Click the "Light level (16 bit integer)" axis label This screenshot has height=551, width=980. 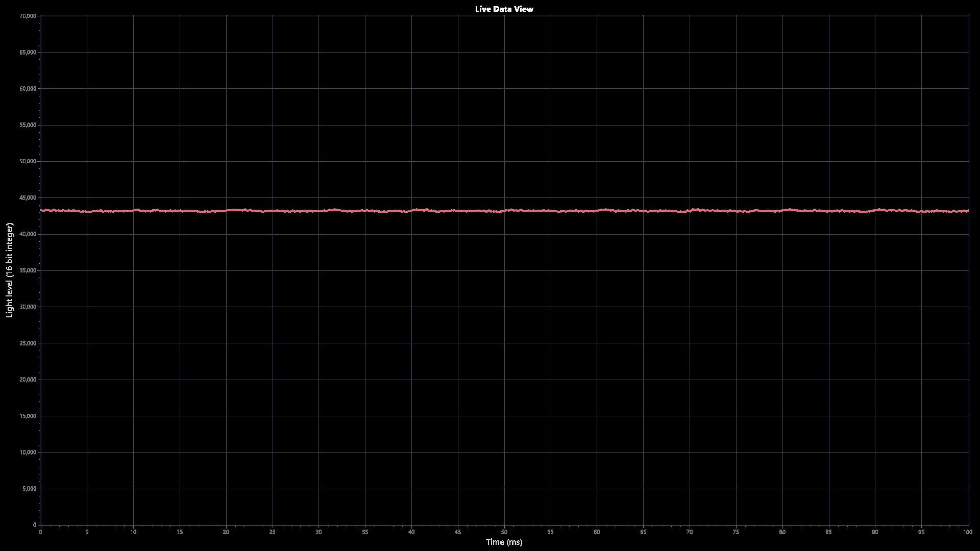[10, 270]
